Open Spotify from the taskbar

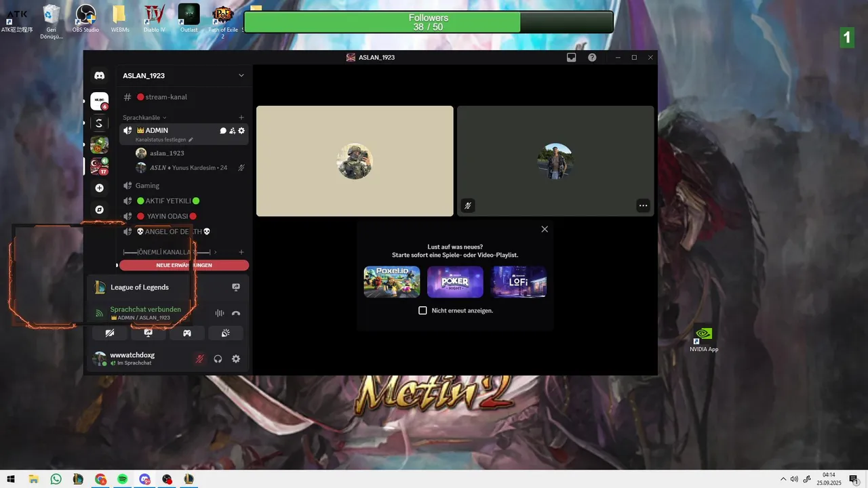pyautogui.click(x=123, y=479)
